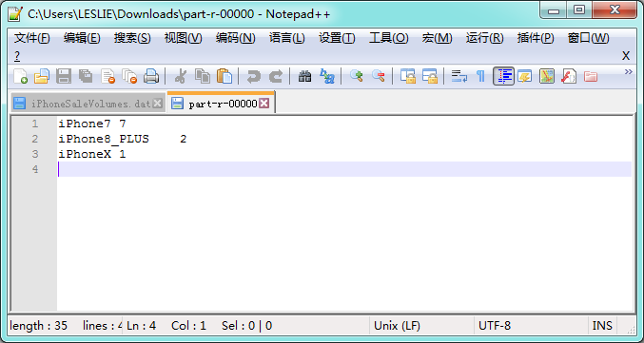Save all files with the stacked floppy icon
Screen dimensions: 644x343
pyautogui.click(x=86, y=77)
